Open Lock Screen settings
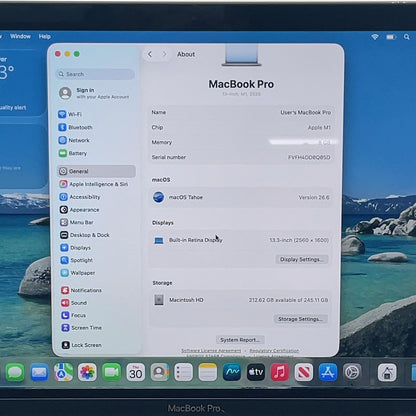 pyautogui.click(x=82, y=345)
